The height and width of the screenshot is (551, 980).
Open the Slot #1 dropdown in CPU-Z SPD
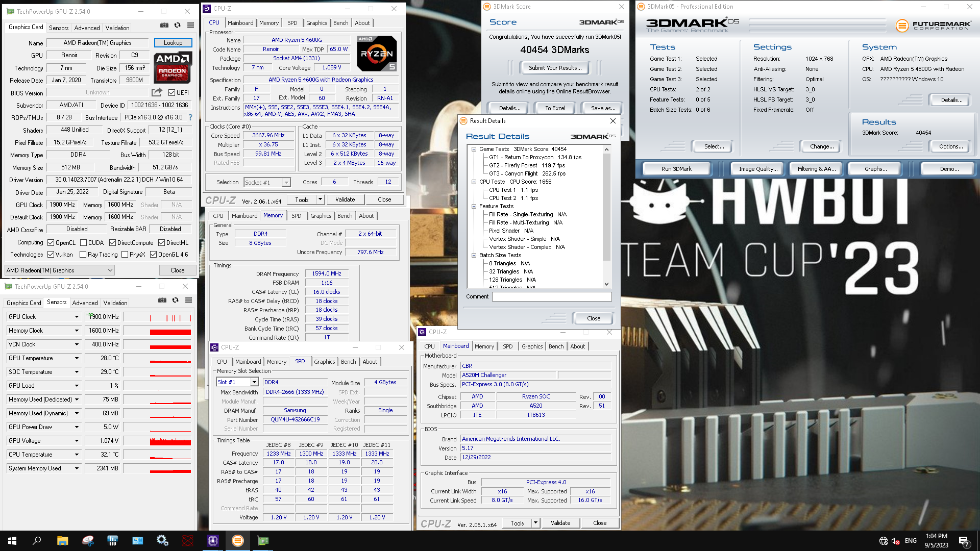tap(237, 382)
